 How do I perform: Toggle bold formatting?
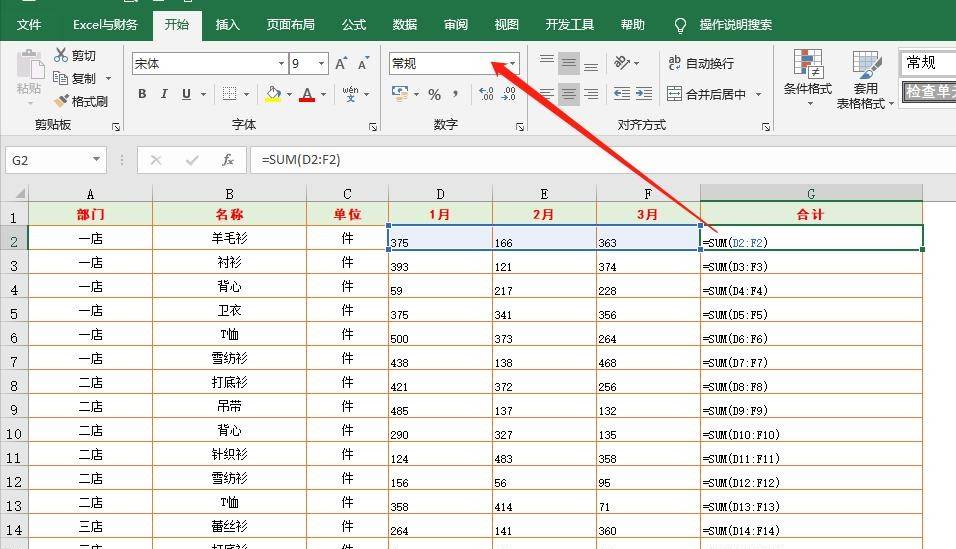pyautogui.click(x=142, y=94)
